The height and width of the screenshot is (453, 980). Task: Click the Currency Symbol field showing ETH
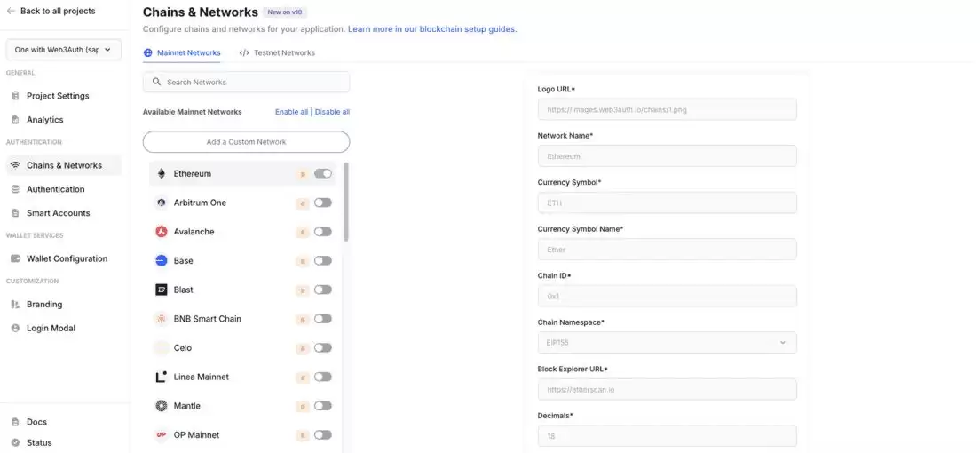click(667, 203)
